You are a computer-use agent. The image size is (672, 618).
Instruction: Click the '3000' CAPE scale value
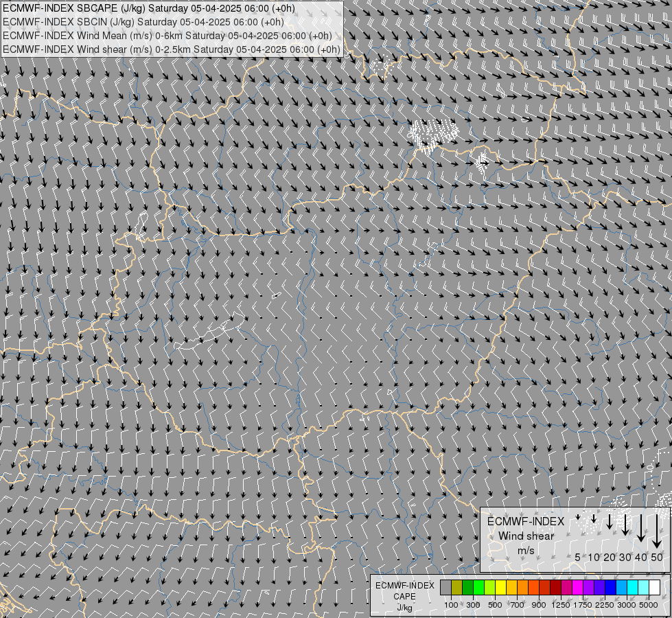click(627, 605)
